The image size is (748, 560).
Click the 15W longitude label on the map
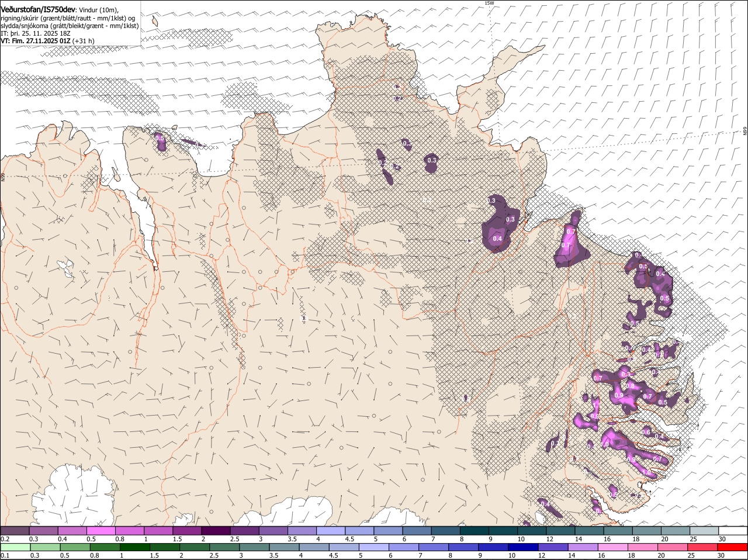(x=489, y=3)
